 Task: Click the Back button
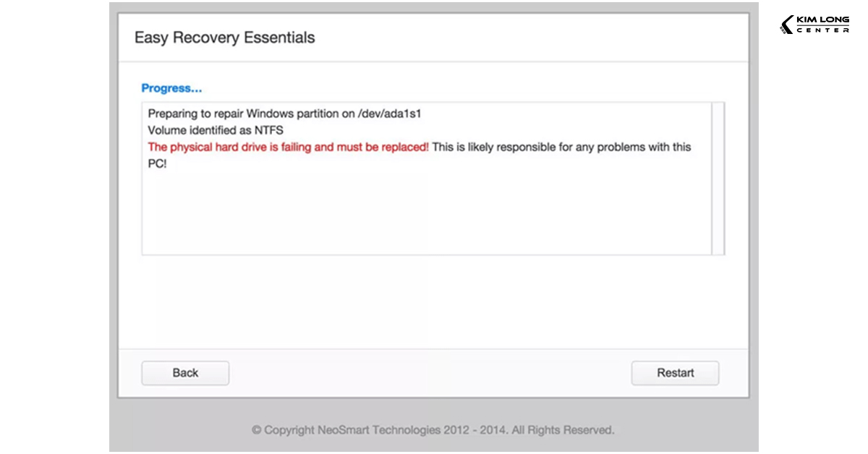[x=185, y=373]
